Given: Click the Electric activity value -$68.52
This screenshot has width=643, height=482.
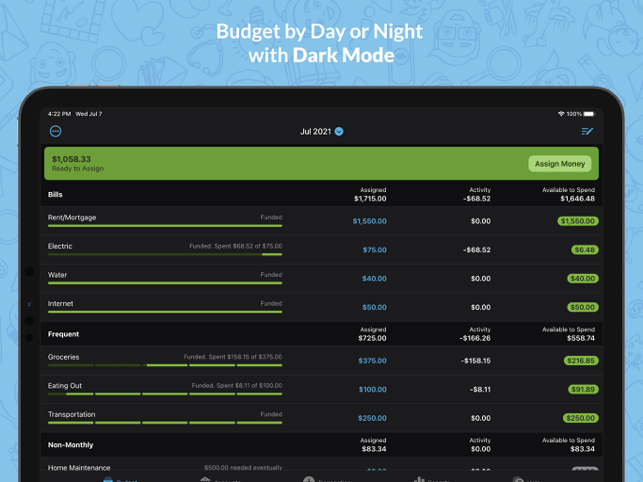Looking at the screenshot, I should click(x=477, y=250).
